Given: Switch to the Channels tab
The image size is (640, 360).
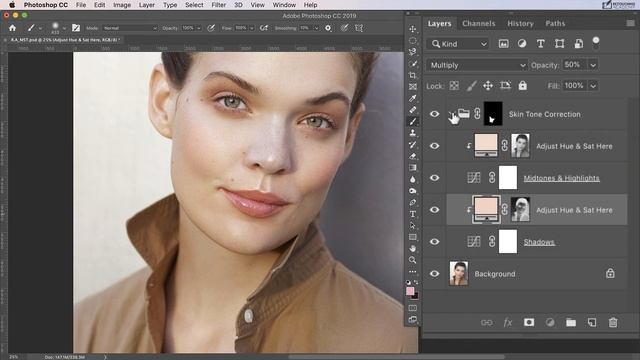Looking at the screenshot, I should pos(478,24).
